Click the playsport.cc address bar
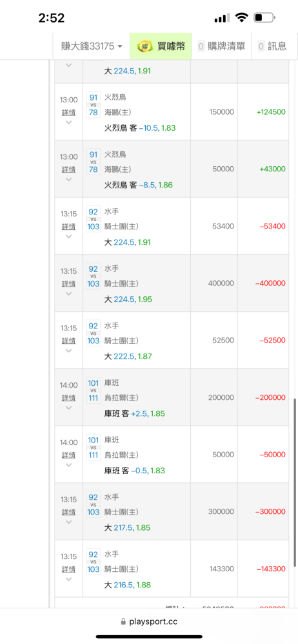Image resolution: width=298 pixels, height=644 pixels. [x=149, y=622]
